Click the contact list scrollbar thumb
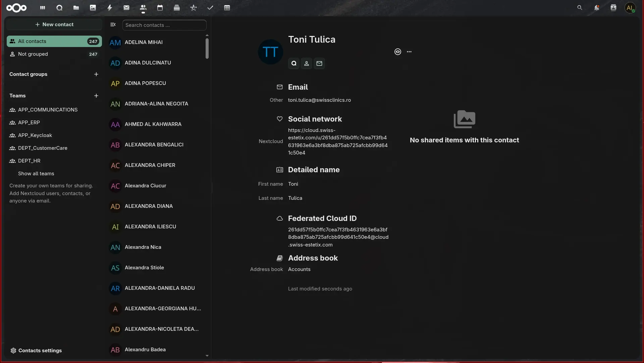 pos(207,48)
